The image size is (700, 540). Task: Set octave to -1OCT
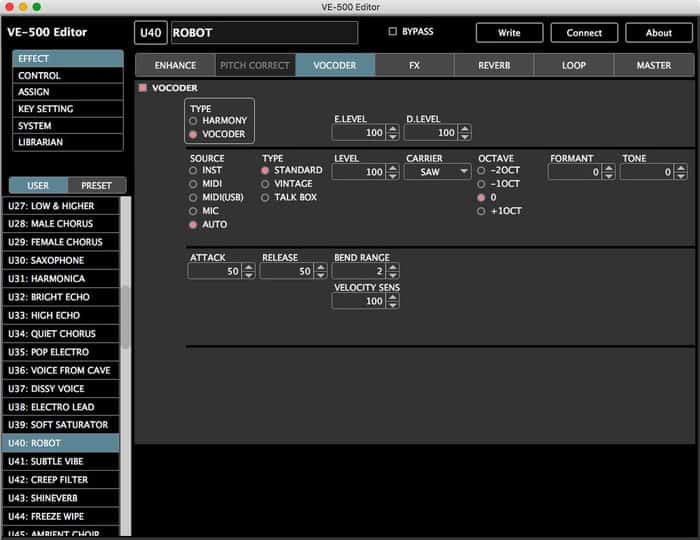[x=481, y=184]
